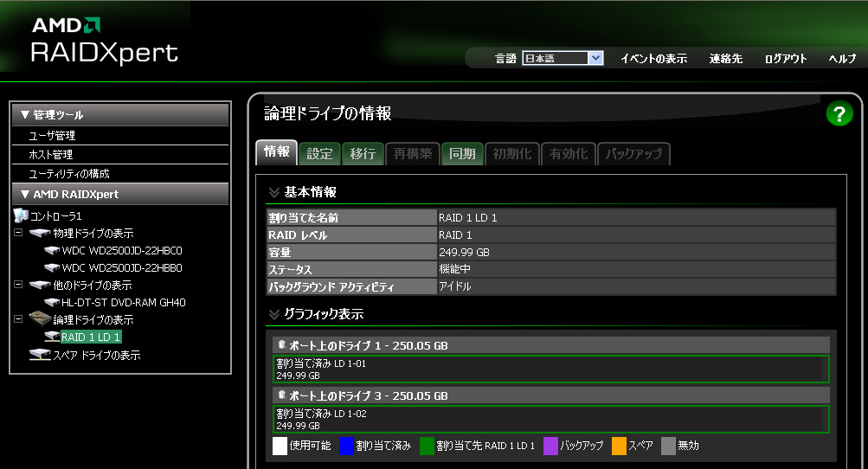Open スペア ドライブの表示 in tree

coord(96,355)
